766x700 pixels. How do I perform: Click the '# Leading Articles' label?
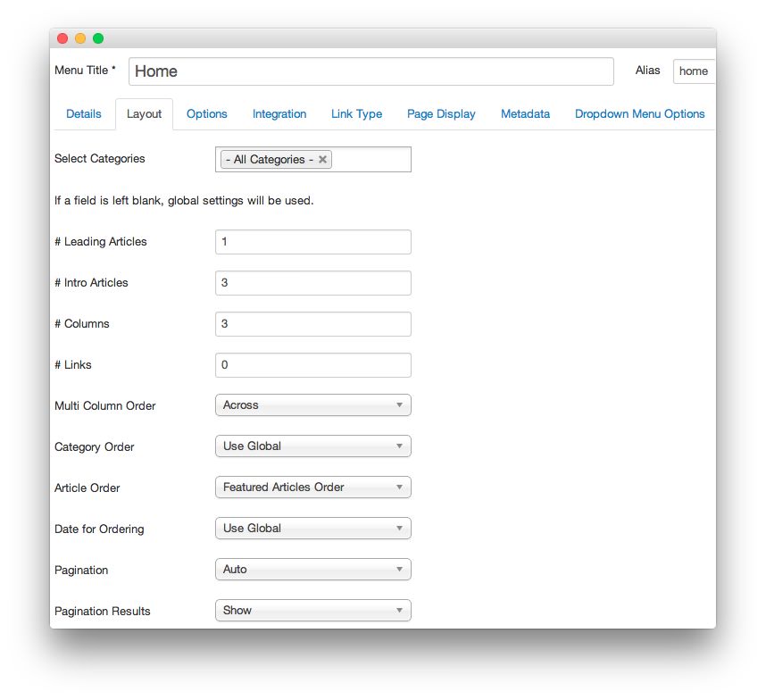coord(101,242)
